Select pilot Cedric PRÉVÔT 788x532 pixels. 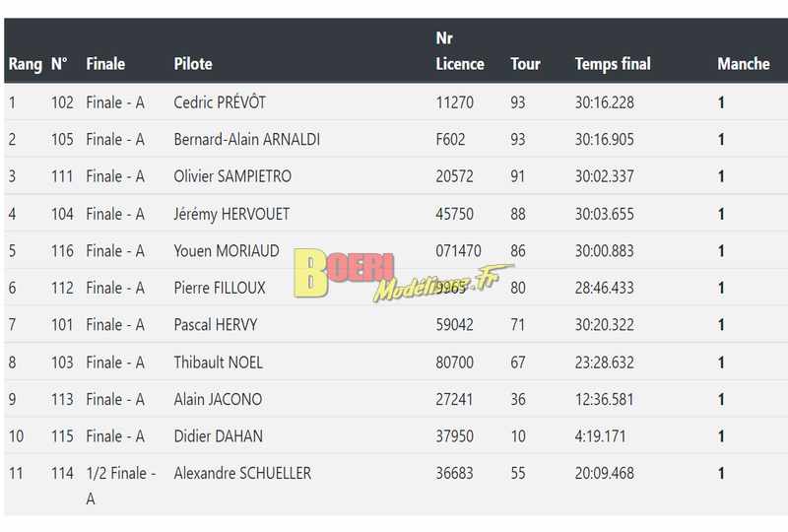220,102
